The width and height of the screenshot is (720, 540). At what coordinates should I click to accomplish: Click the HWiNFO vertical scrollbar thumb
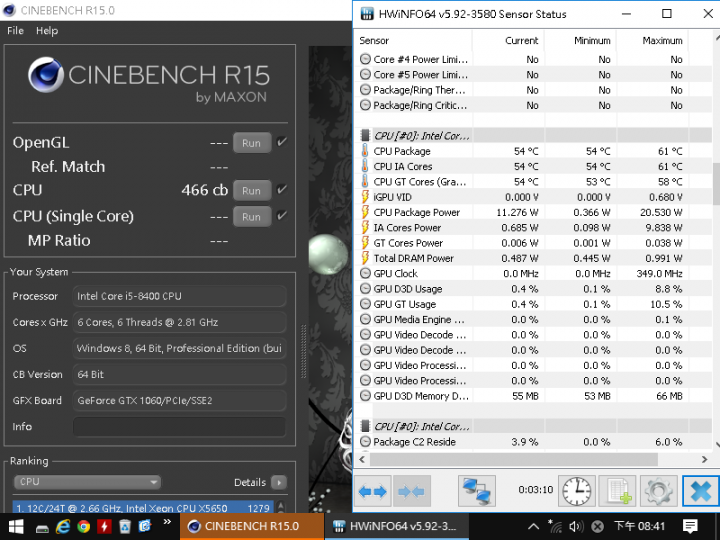(716, 184)
